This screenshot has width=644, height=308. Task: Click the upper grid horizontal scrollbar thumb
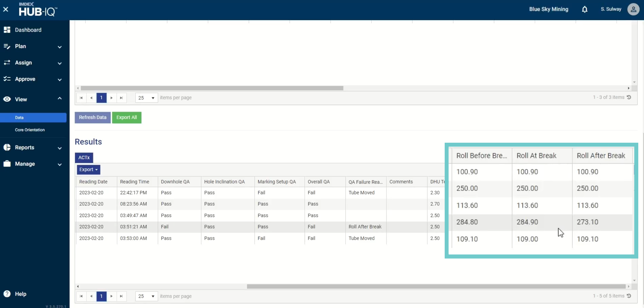[212, 88]
